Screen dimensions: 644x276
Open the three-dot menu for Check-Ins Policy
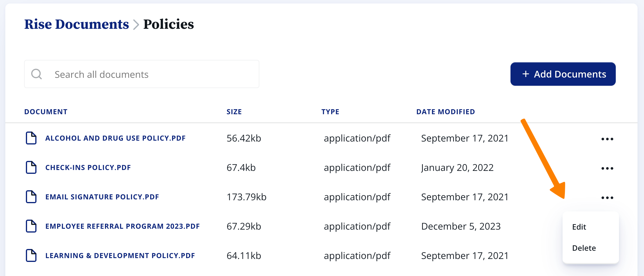(607, 168)
